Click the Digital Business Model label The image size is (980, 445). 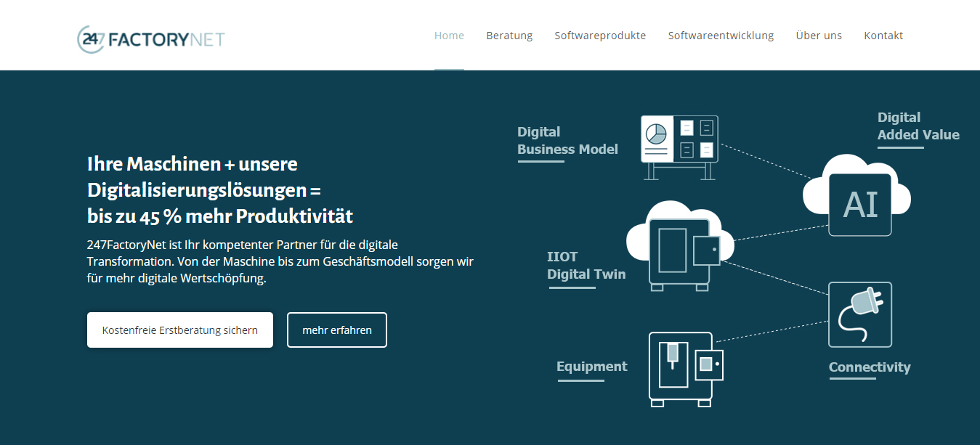pyautogui.click(x=567, y=141)
